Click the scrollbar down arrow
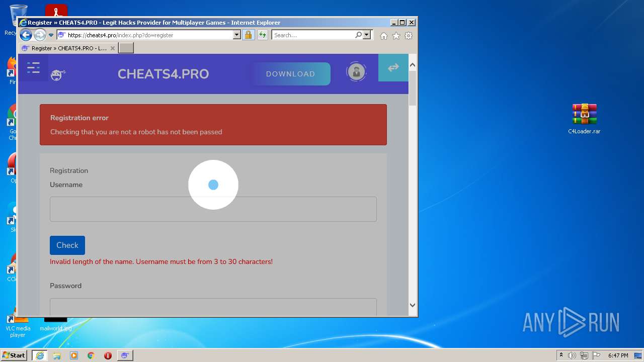 413,305
